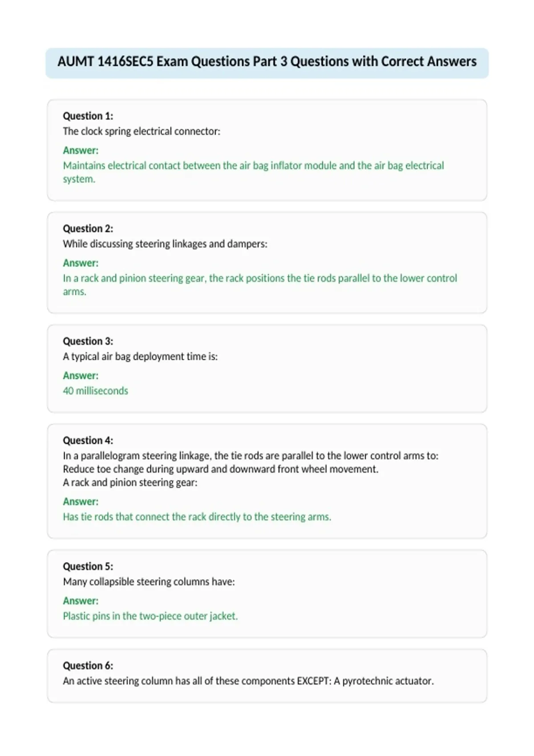Select the pyrotechnic actuator sentence

(x=248, y=681)
